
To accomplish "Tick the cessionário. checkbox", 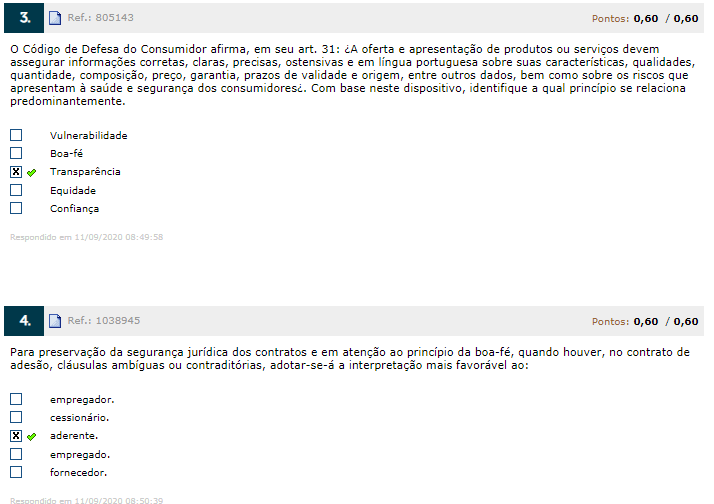I will (x=16, y=417).
